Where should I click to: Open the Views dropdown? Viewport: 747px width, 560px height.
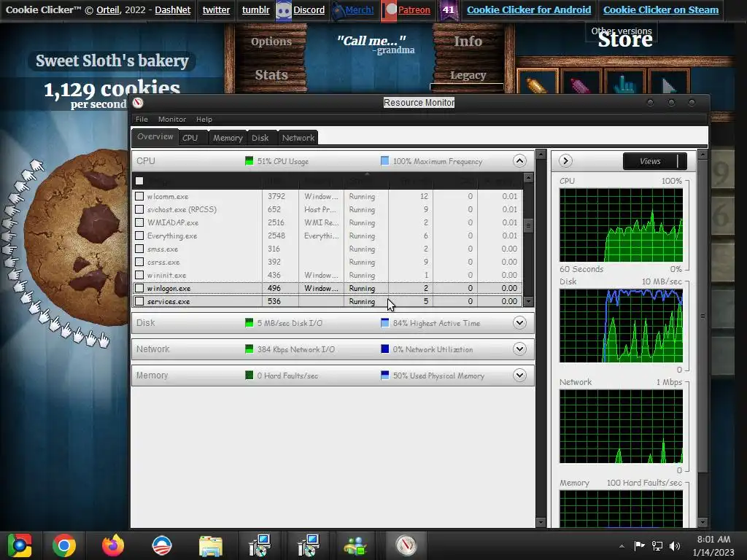654,161
